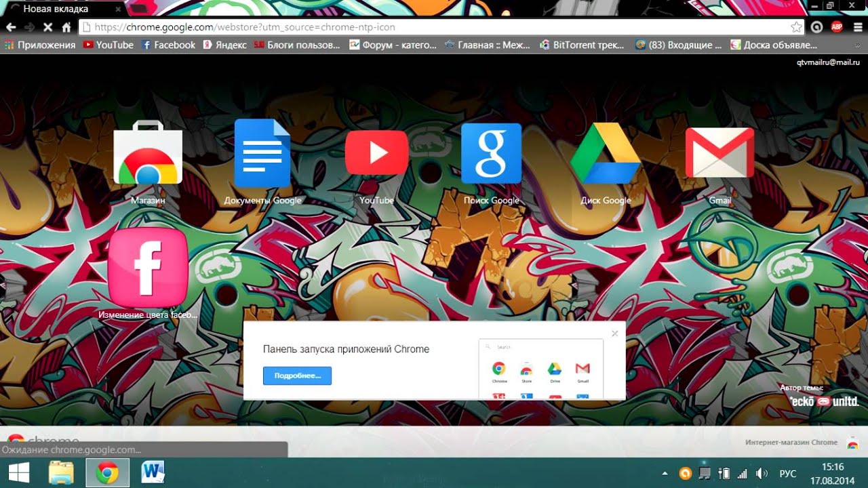This screenshot has width=868, height=488.
Task: Open the Facebook bookmark
Action: pyautogui.click(x=168, y=45)
